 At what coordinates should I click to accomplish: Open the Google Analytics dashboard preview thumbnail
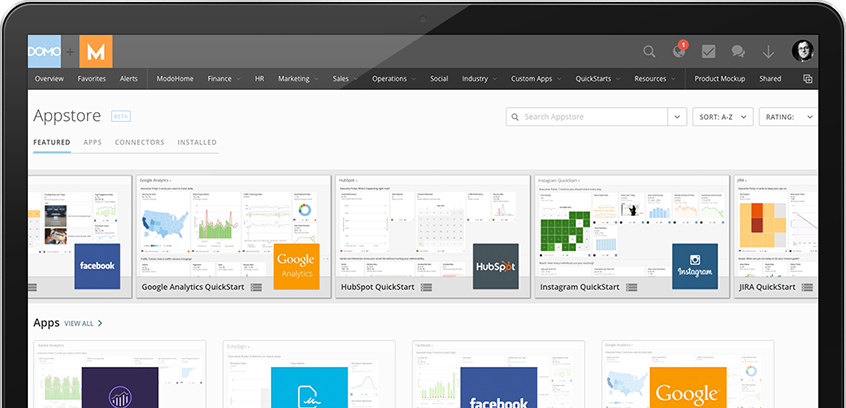233,226
